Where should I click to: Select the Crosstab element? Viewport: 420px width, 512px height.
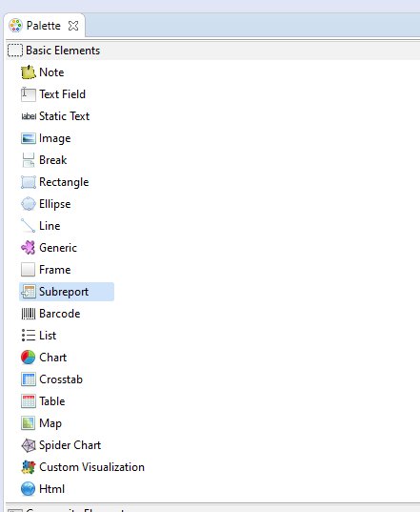52,379
